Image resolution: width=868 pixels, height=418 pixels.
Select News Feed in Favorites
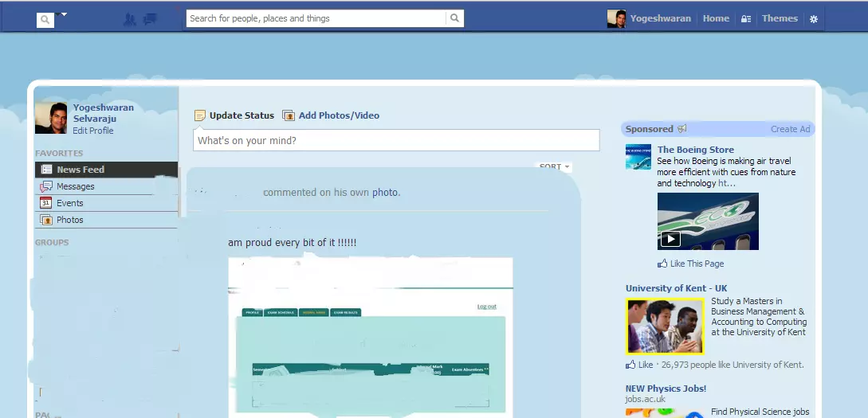click(x=106, y=170)
